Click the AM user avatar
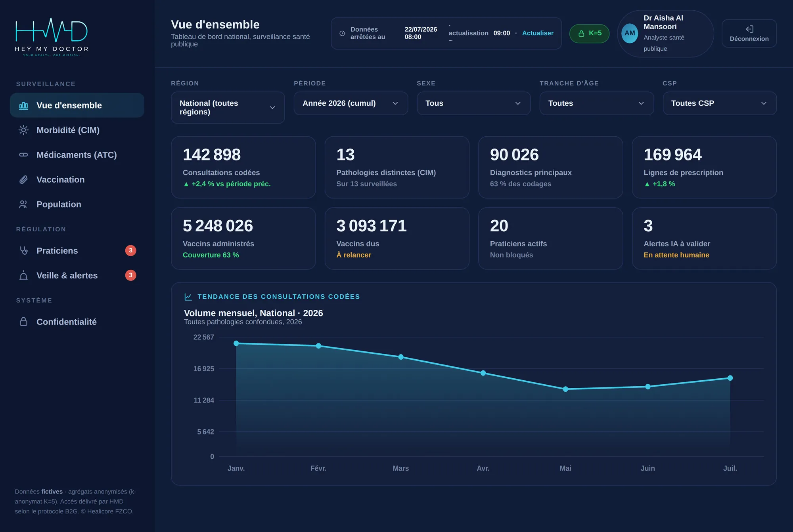Image resolution: width=793 pixels, height=532 pixels. click(x=630, y=33)
